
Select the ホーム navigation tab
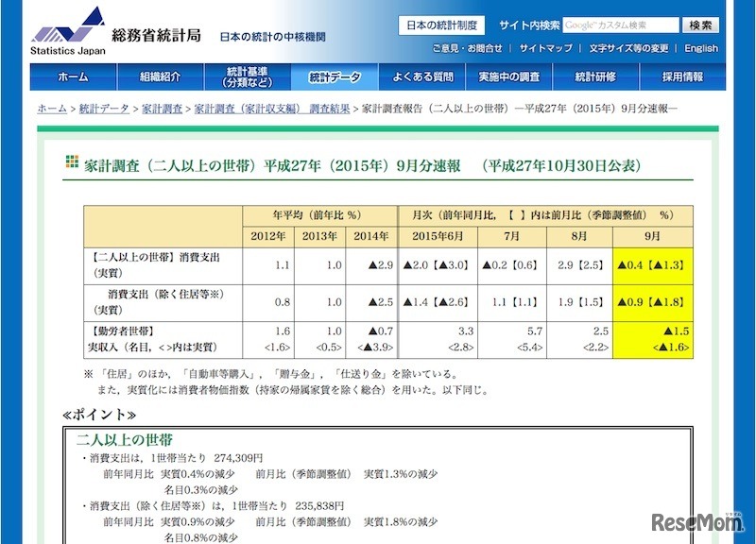point(73,76)
